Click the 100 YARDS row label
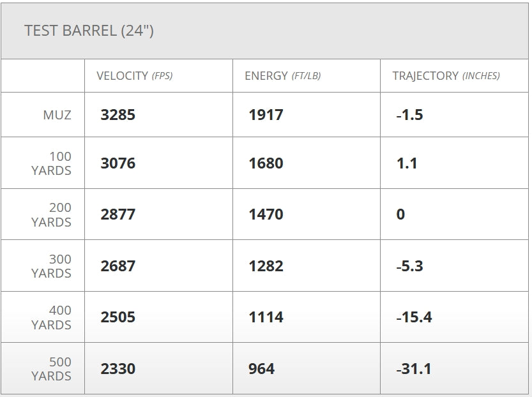532x397 pixels. pyautogui.click(x=51, y=163)
